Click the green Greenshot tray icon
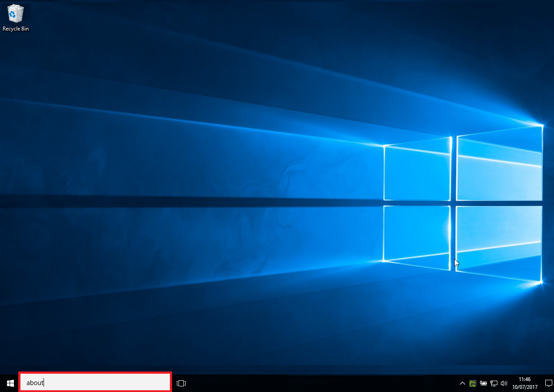The width and height of the screenshot is (554, 392). coord(473,383)
